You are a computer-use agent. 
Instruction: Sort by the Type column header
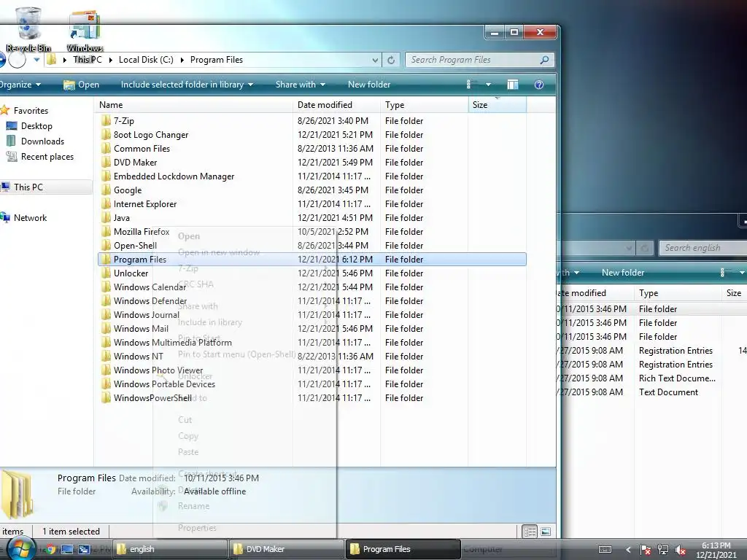424,105
